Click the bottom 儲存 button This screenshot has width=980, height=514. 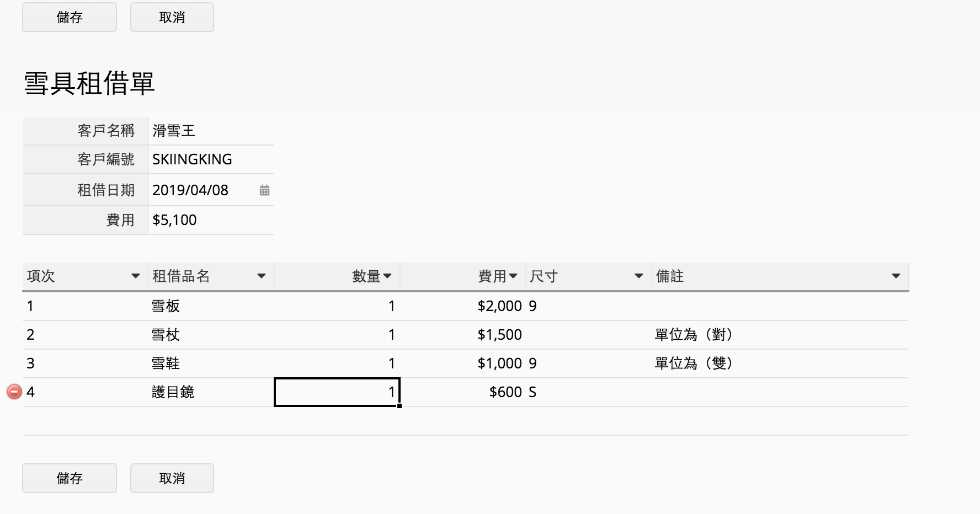[x=70, y=478]
